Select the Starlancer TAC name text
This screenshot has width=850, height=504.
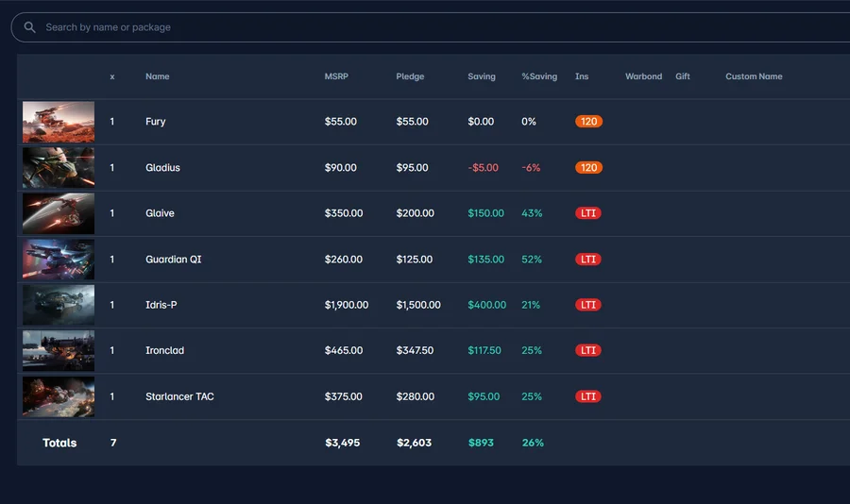[x=179, y=396]
